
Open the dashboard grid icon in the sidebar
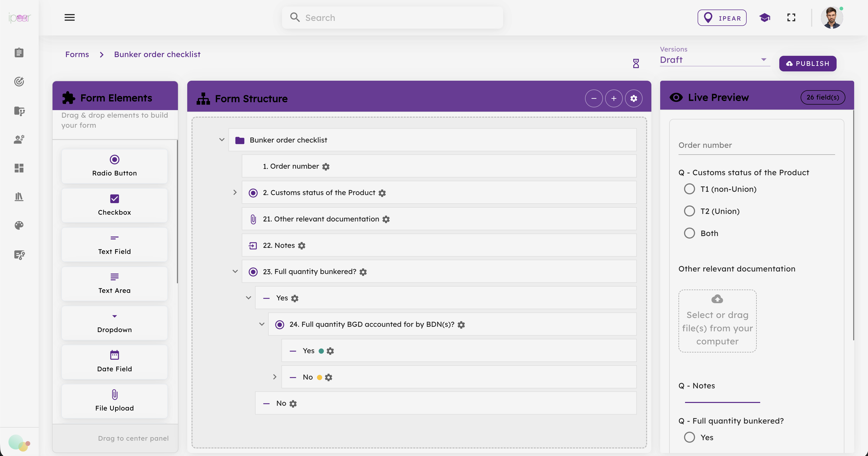[19, 168]
